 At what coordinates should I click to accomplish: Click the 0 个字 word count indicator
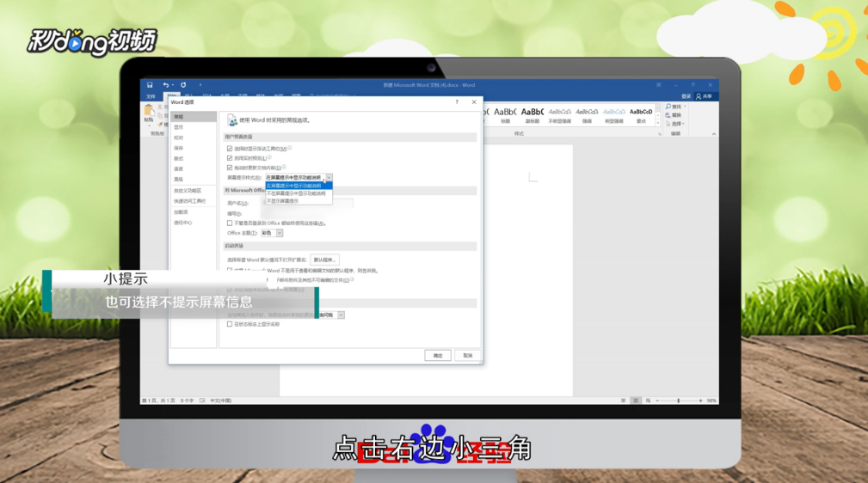tap(187, 400)
